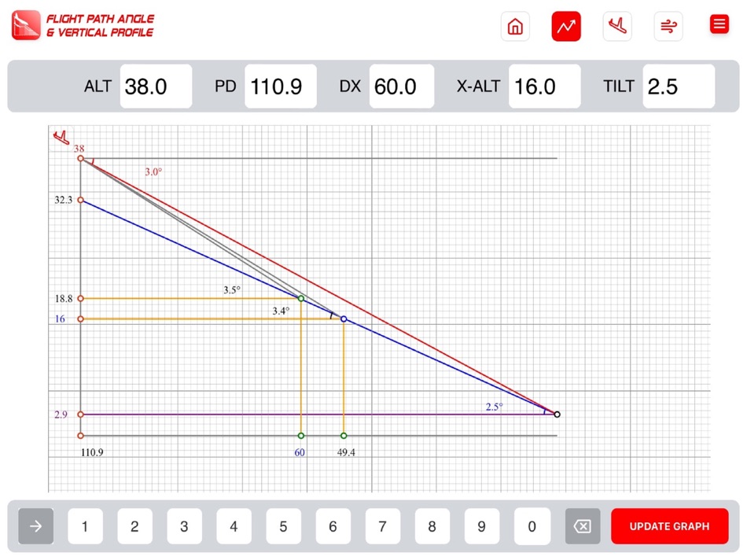Click the 49.4 distance label
The image size is (747, 560).
coord(346,452)
